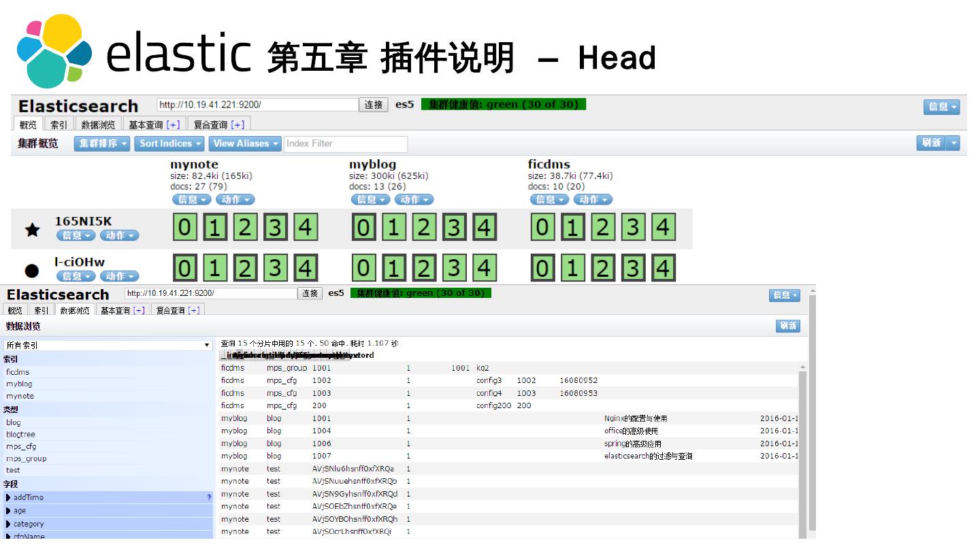Switch to the 概览 tab on the 数据浏览 page
Image resolution: width=980 pixels, height=551 pixels.
click(16, 310)
